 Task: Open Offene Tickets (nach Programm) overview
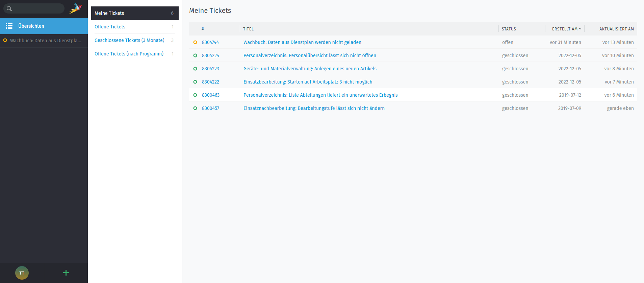129,54
